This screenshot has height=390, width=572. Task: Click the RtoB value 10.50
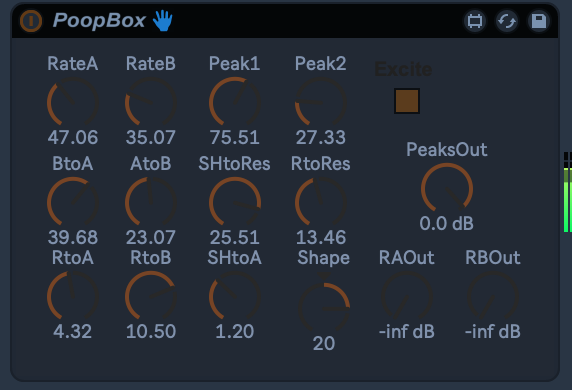[x=151, y=332]
